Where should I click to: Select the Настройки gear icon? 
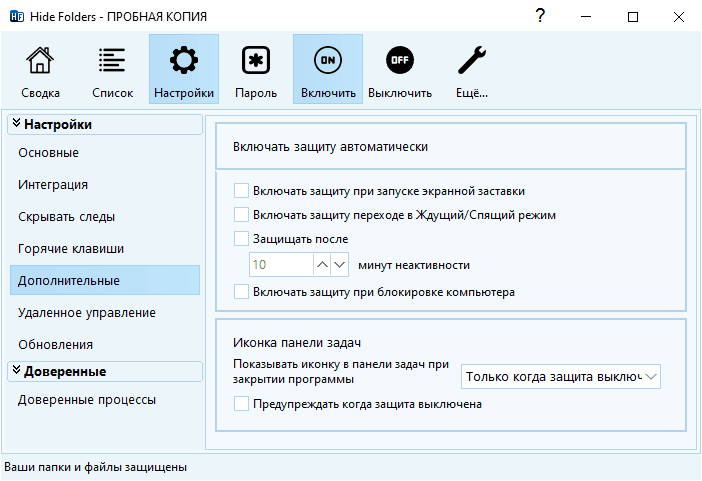point(184,69)
